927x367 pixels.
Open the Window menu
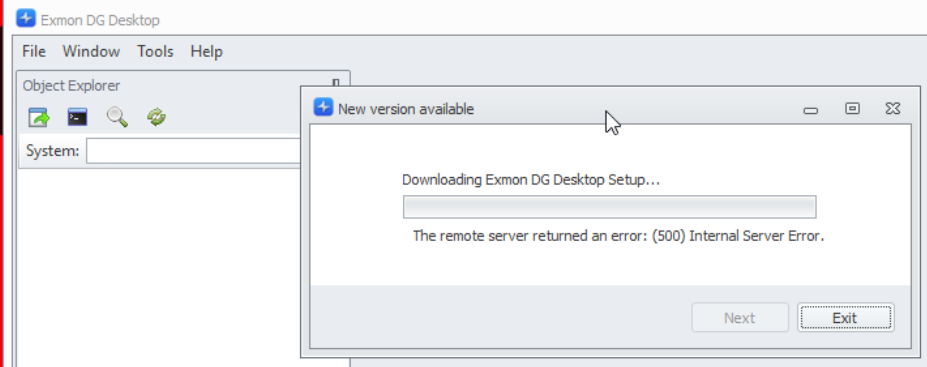(91, 51)
